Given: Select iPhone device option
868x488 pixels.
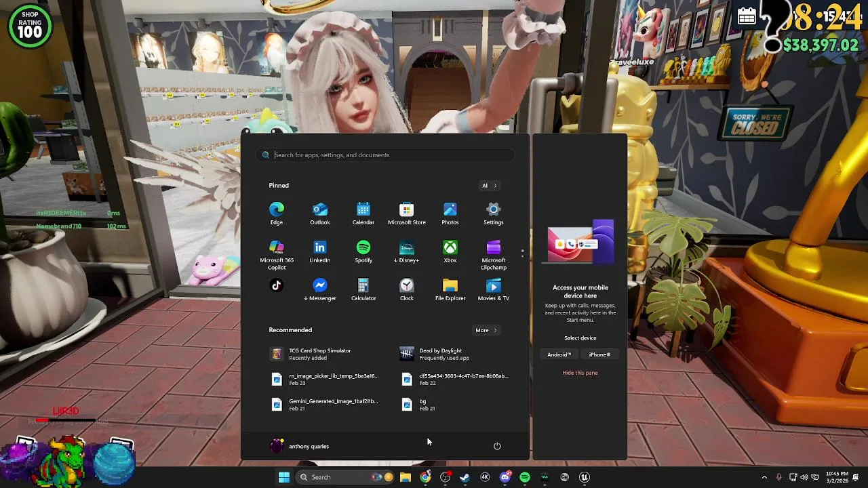Looking at the screenshot, I should 599,354.
